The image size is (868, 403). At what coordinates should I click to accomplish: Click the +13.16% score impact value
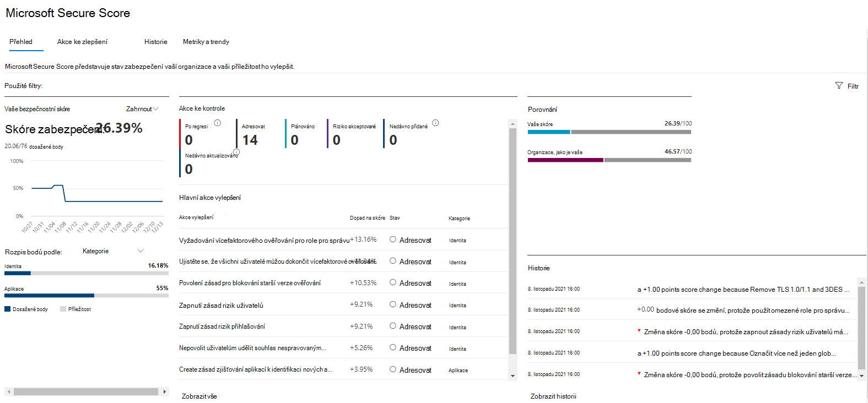[363, 239]
